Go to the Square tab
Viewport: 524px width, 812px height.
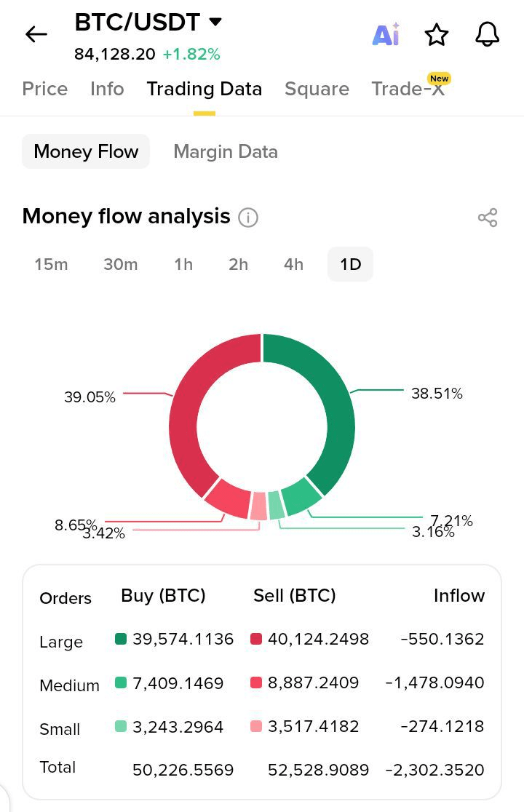point(317,89)
